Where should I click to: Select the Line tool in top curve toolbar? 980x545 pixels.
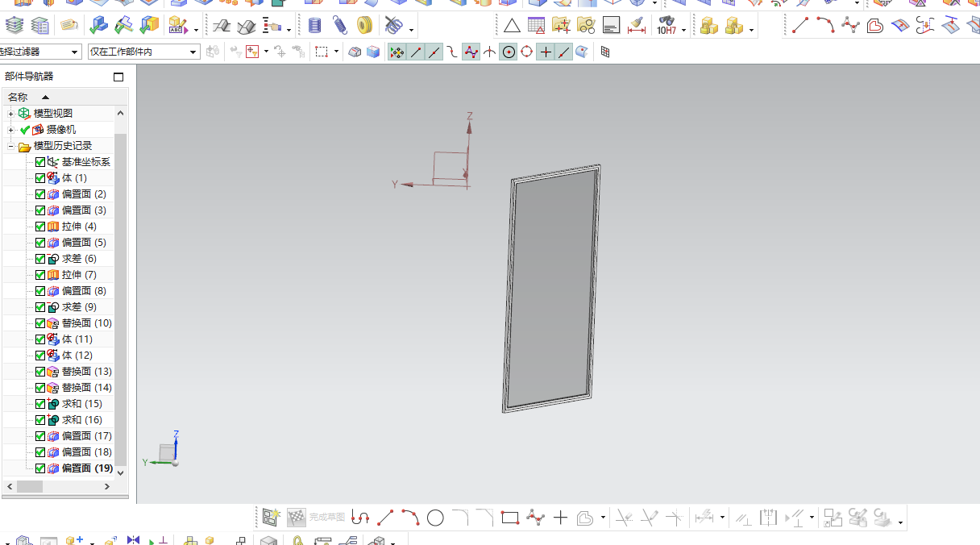tap(800, 26)
